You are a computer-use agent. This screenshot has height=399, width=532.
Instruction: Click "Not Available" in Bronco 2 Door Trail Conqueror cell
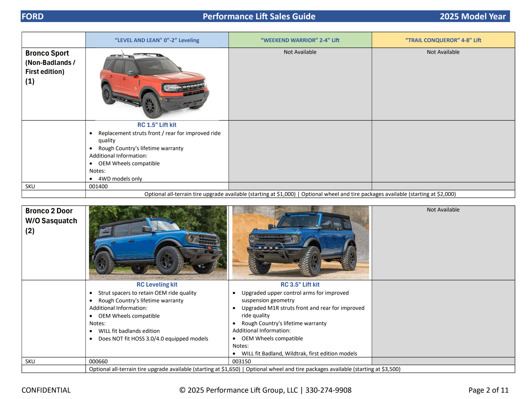[x=443, y=210]
